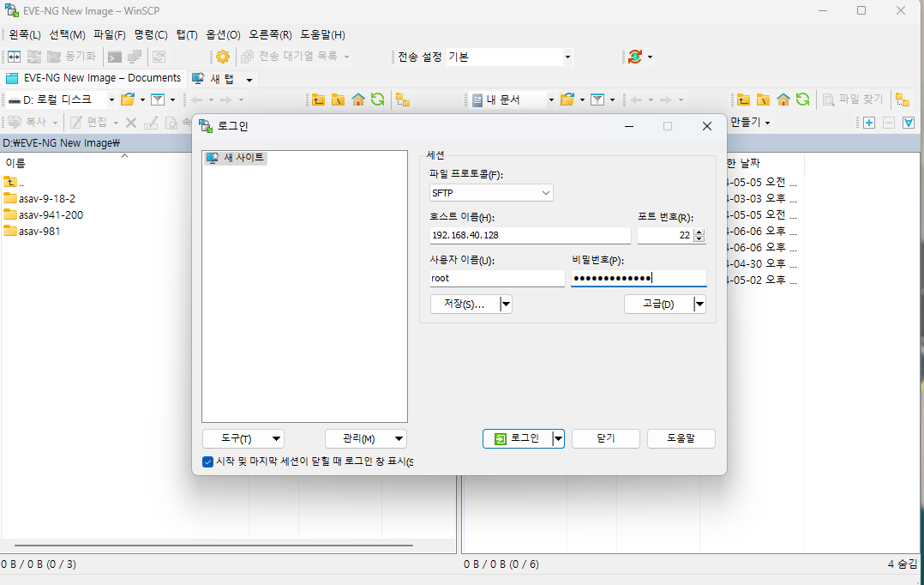Viewport: 924px width, 585px height.
Task: Click the 도움말 button in login dialog
Action: [x=681, y=439]
